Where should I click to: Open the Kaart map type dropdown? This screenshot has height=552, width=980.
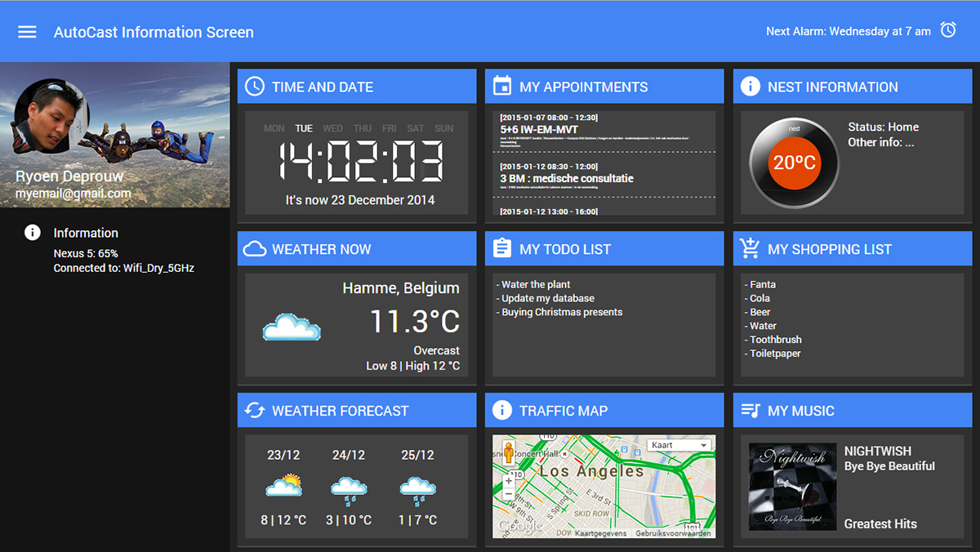click(679, 445)
